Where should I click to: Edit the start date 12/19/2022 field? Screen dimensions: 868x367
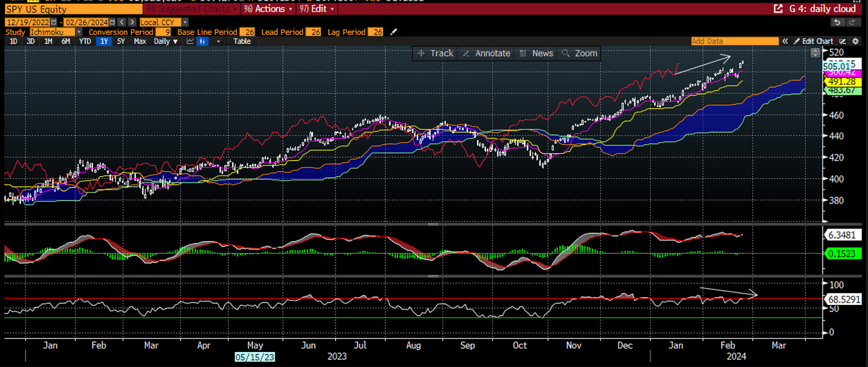(x=27, y=22)
